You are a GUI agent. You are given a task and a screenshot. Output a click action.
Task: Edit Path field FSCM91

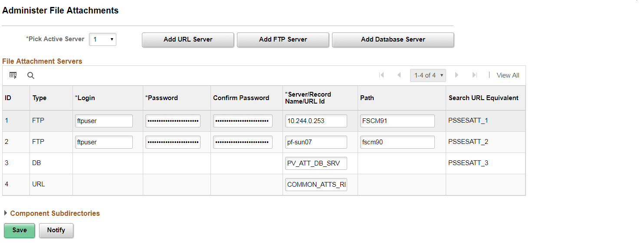[397, 121]
